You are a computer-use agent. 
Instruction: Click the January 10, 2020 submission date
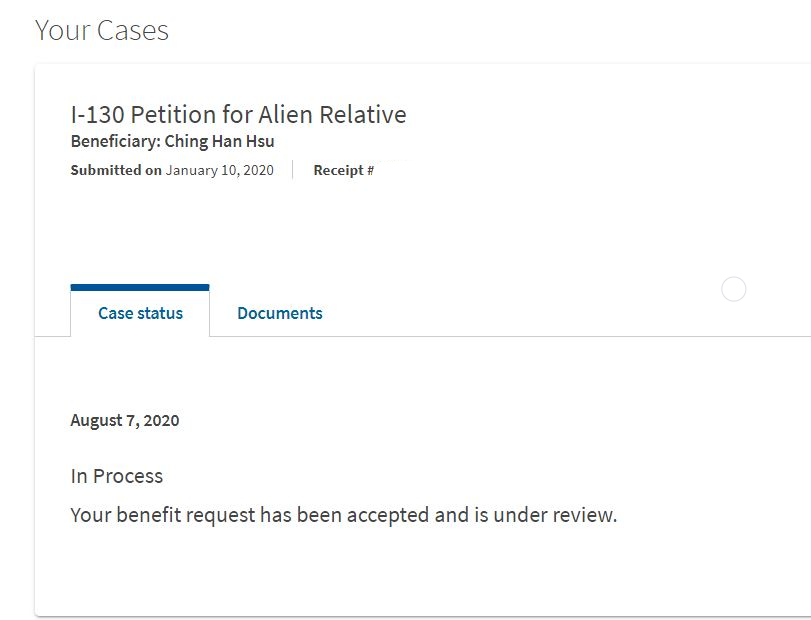219,170
